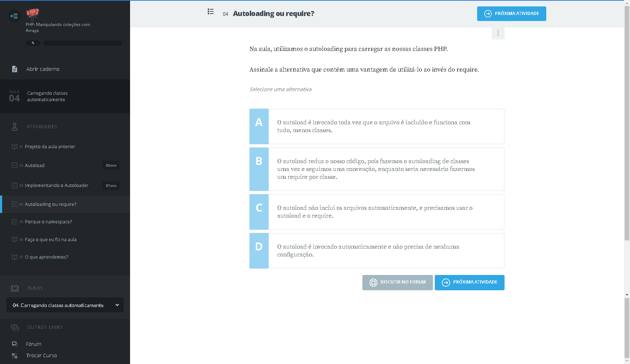Open 'Faça o que eu fiz na aula'
Viewport: 630px width, 364px height.
coord(51,240)
